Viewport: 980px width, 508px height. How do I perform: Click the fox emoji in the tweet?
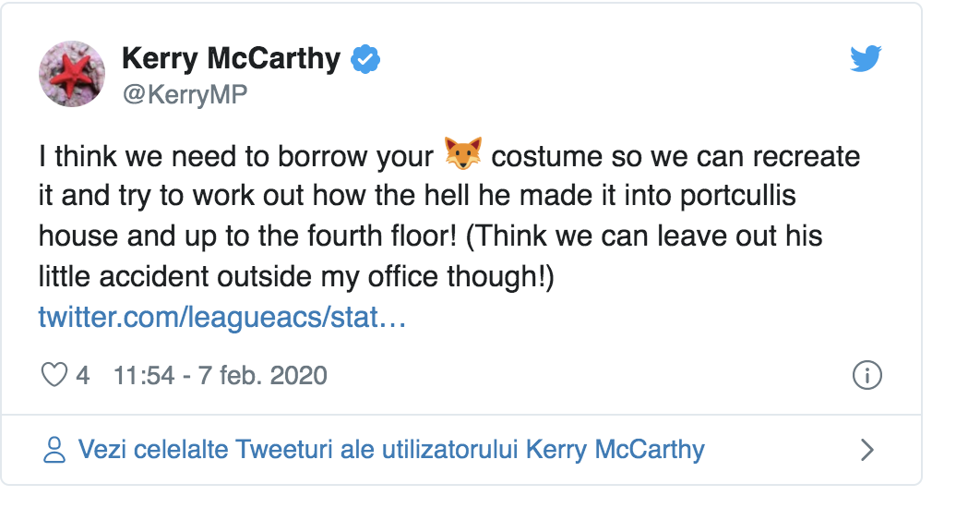tap(461, 155)
